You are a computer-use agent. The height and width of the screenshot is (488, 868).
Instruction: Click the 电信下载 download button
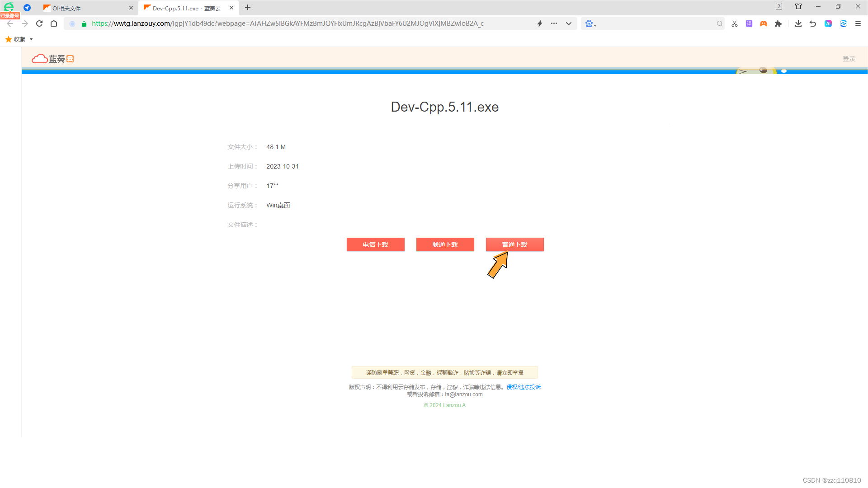(375, 244)
